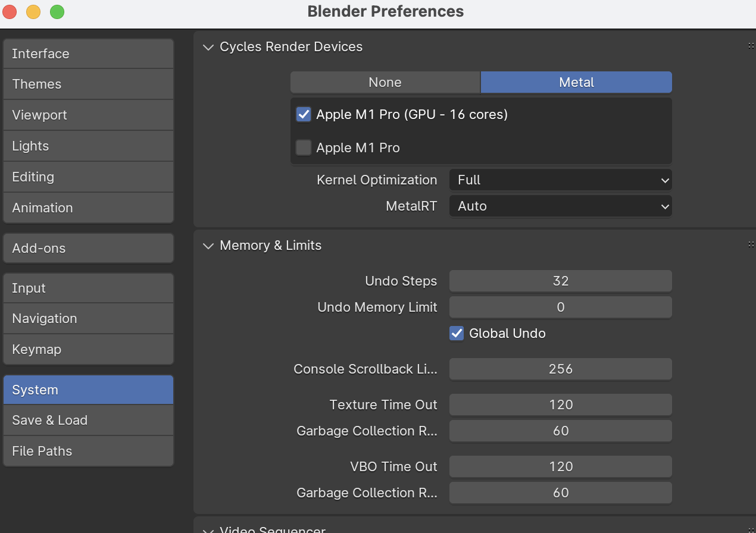The height and width of the screenshot is (533, 756).
Task: Disable the Global Undo checkbox
Action: [x=457, y=334]
